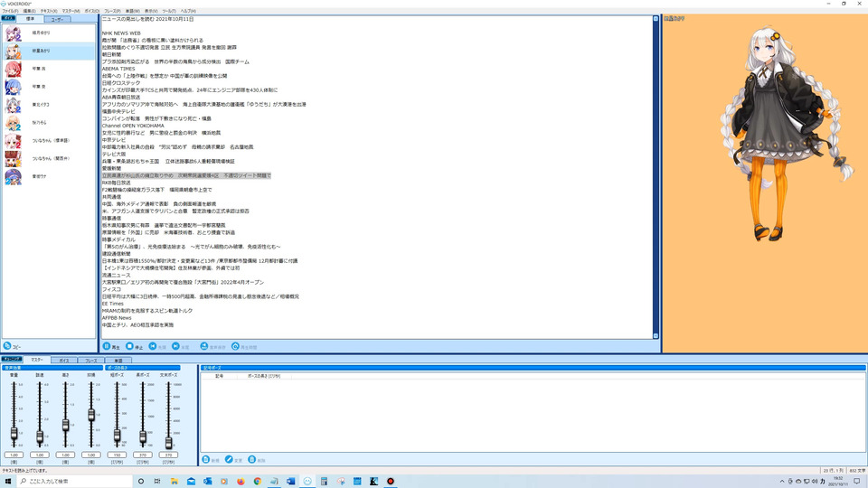Switch to the ボイス tuning tab
The width and height of the screenshot is (868, 488).
[64, 361]
